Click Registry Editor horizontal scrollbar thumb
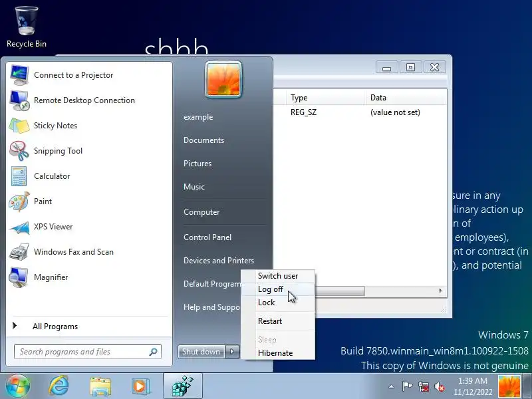Viewport: 532px width, 399px height. point(340,291)
